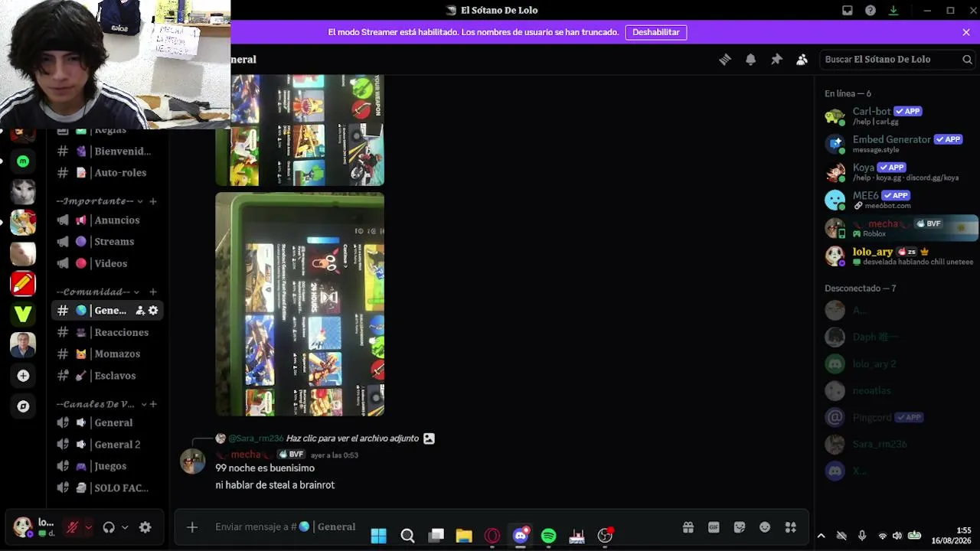Open Spotify from the taskbar
980x551 pixels.
pyautogui.click(x=548, y=536)
